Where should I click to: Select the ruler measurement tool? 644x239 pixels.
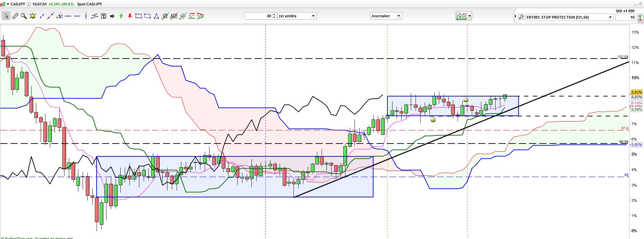[x=15, y=16]
